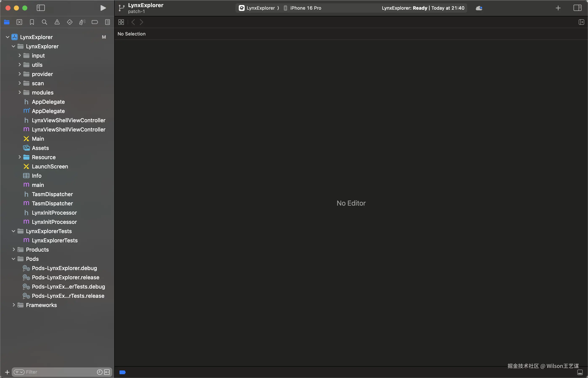Click the Run (play) button
Viewport: 588px width, 378px height.
tap(103, 8)
